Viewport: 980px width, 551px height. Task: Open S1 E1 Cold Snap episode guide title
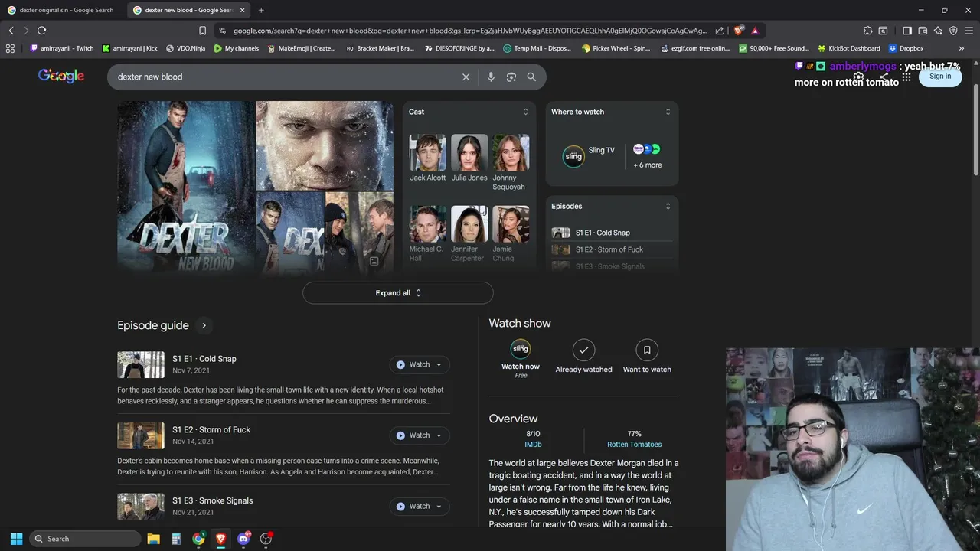click(x=204, y=359)
